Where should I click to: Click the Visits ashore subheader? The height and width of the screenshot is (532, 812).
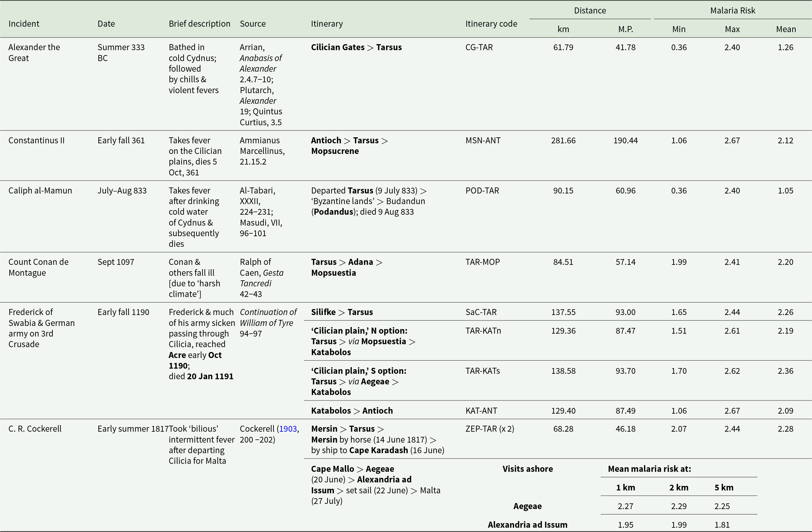[528, 469]
